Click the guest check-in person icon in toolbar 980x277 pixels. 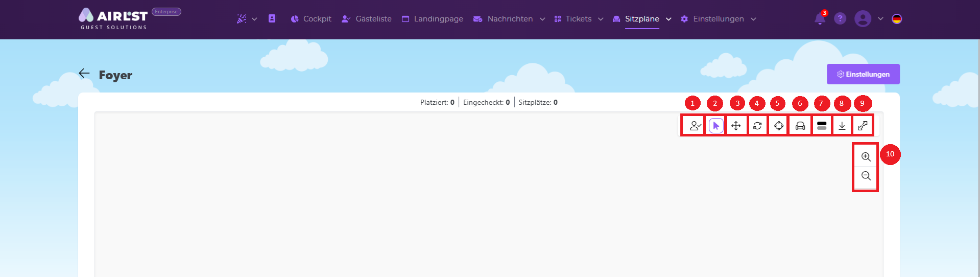pyautogui.click(x=695, y=126)
